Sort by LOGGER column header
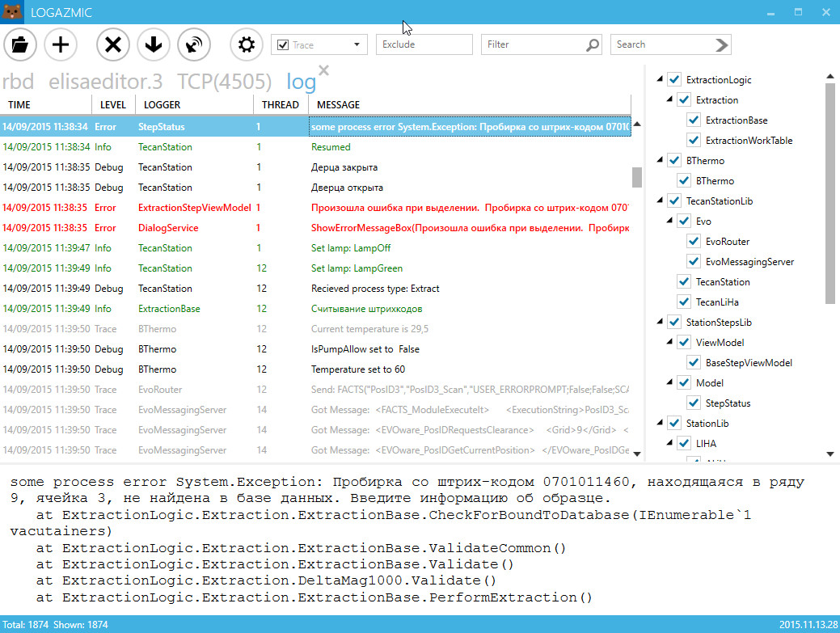Viewport: 840px width, 633px height. pos(195,105)
